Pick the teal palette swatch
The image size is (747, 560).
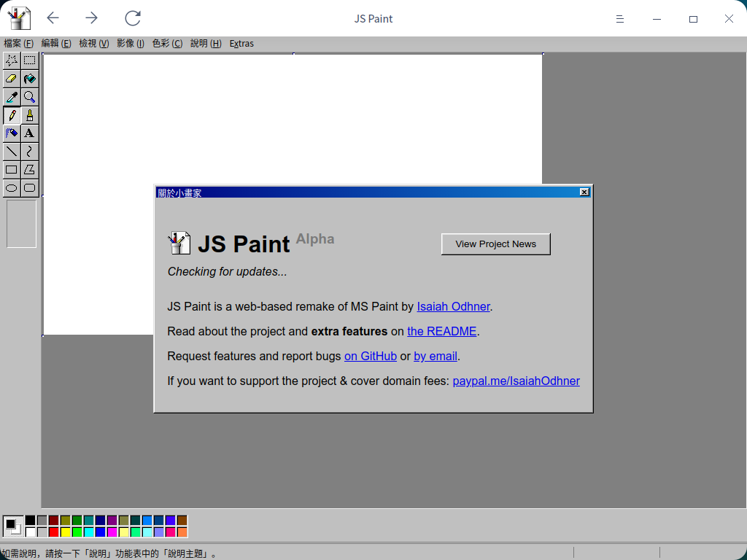click(88, 520)
